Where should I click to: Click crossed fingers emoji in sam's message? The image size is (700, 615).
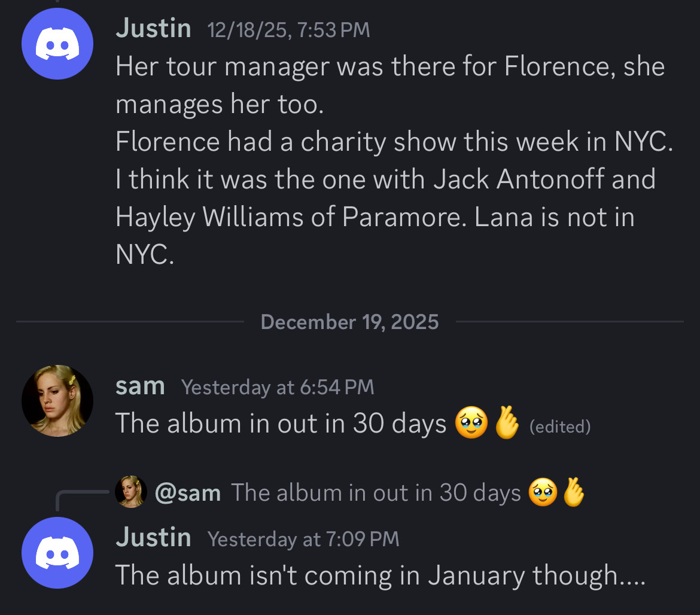click(x=507, y=422)
